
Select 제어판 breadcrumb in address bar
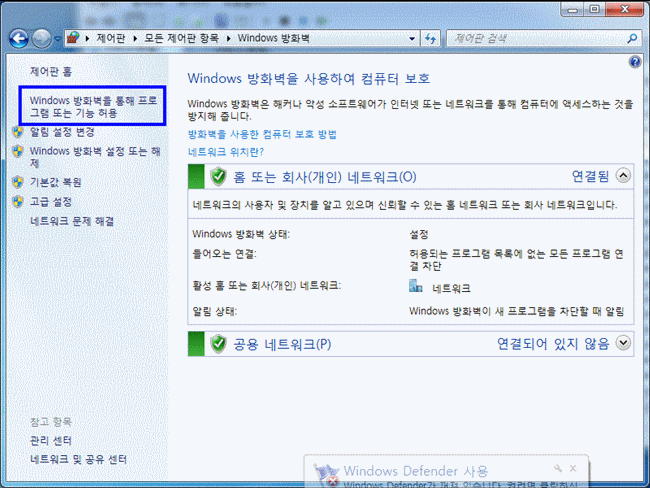pos(111,38)
